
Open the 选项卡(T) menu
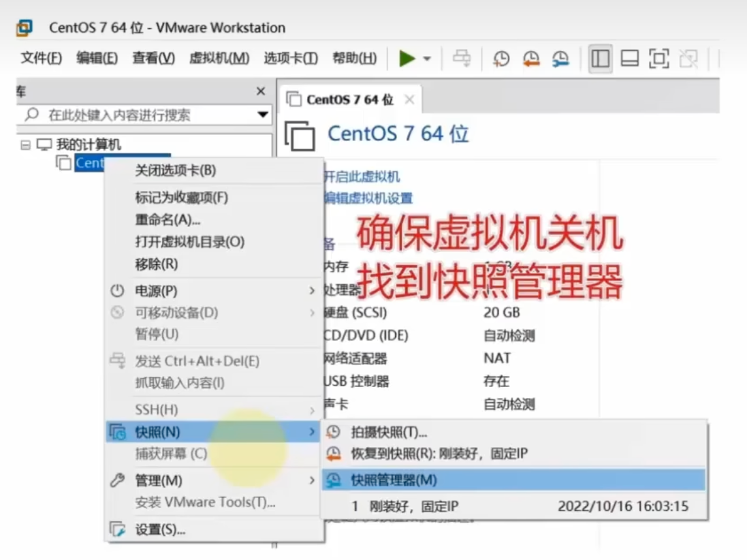(x=291, y=58)
